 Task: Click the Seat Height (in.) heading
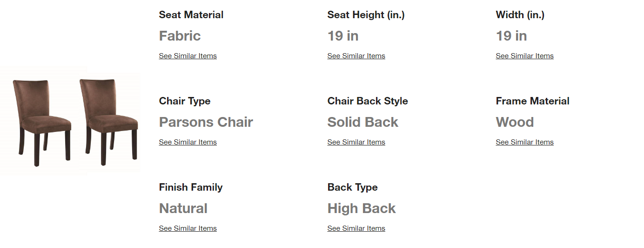[x=366, y=15]
